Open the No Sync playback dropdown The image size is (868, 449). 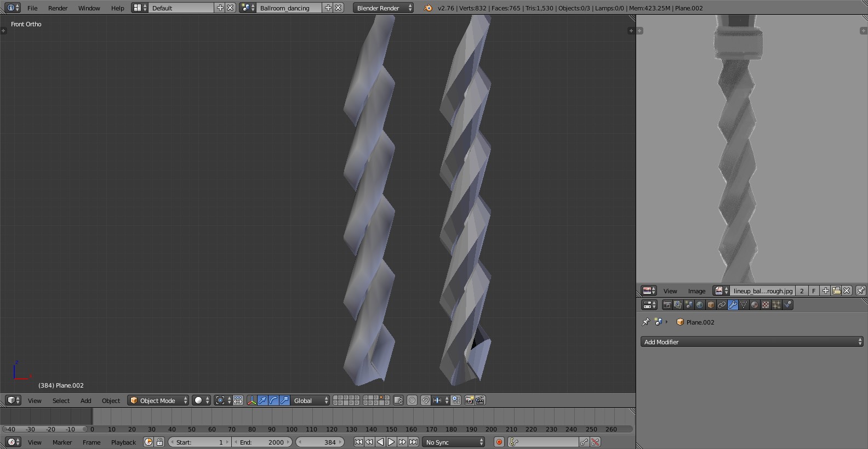[x=454, y=442]
